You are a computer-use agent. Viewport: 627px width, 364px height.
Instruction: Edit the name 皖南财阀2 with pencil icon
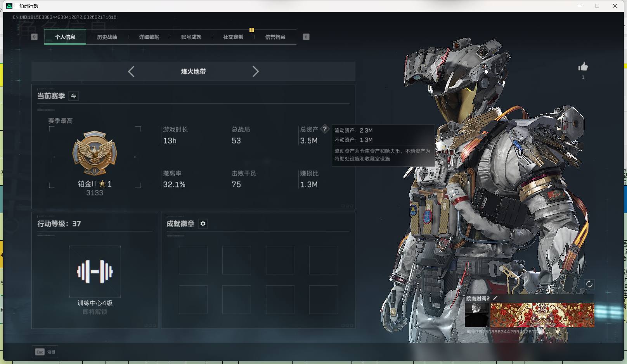tap(495, 298)
